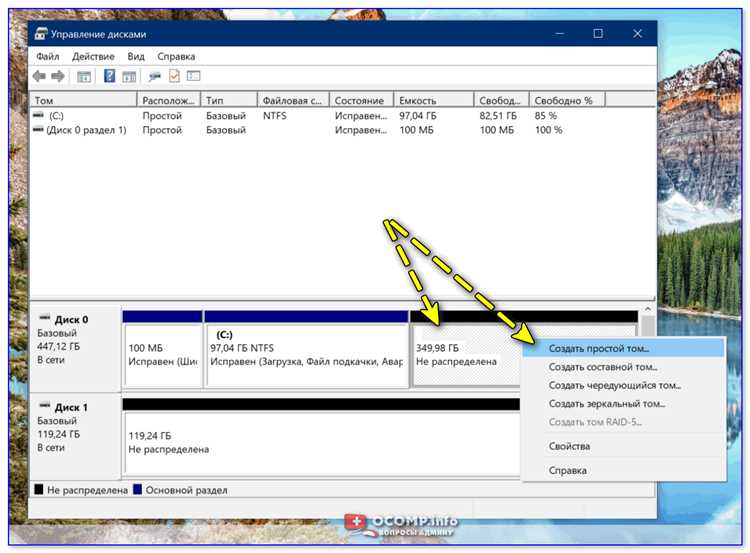Viewport: 750px width, 553px height.
Task: Open the Действие menu
Action: click(x=93, y=57)
